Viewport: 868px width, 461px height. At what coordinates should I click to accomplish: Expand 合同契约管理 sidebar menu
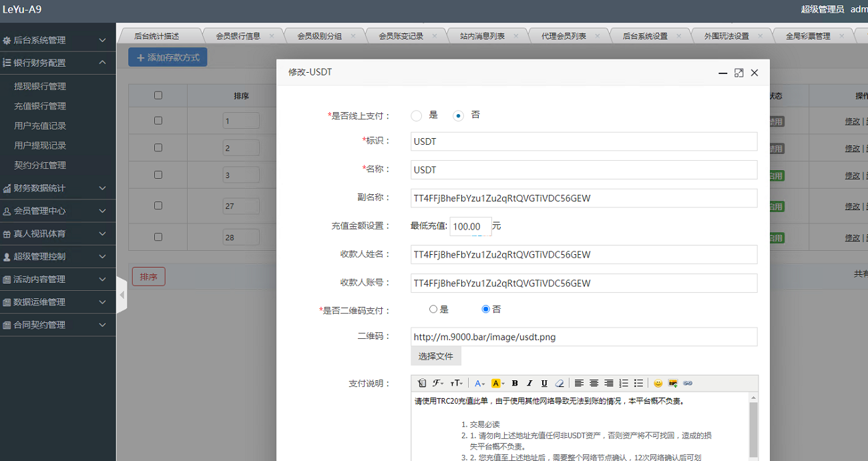click(x=58, y=325)
